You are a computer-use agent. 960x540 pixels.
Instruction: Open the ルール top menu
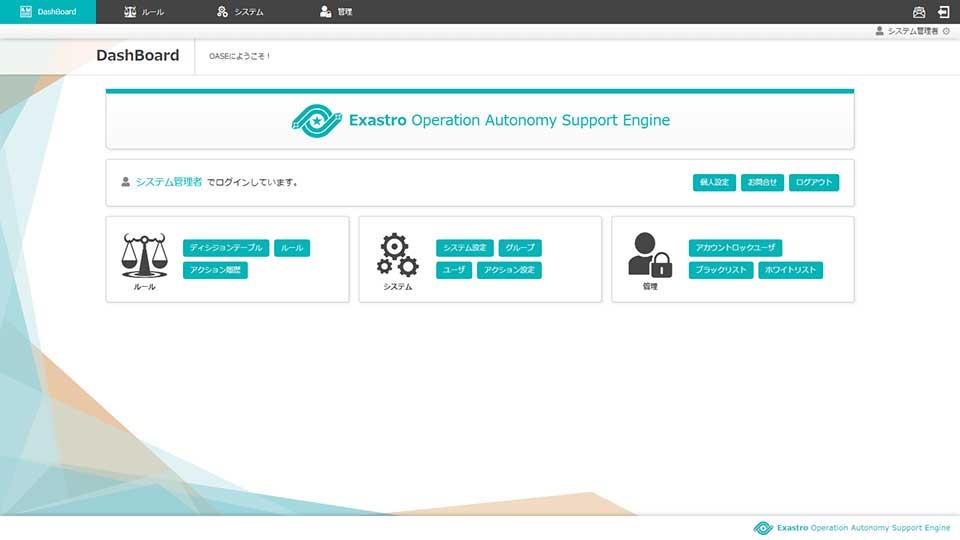144,12
